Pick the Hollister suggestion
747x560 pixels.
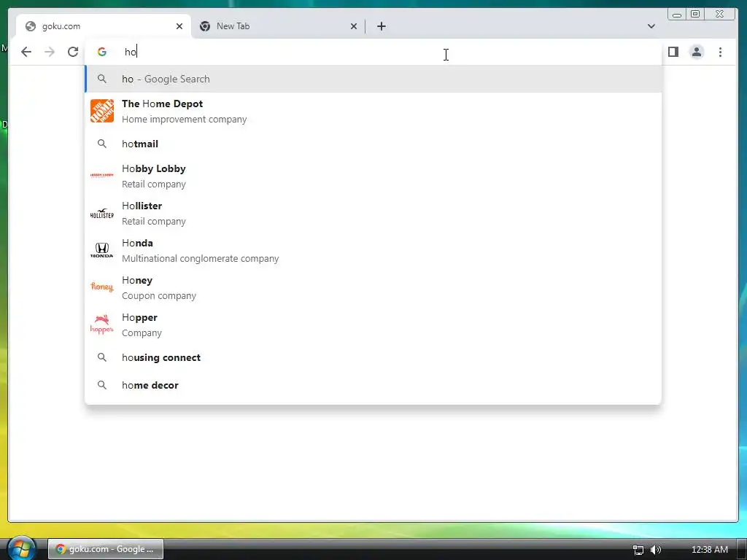click(x=373, y=214)
